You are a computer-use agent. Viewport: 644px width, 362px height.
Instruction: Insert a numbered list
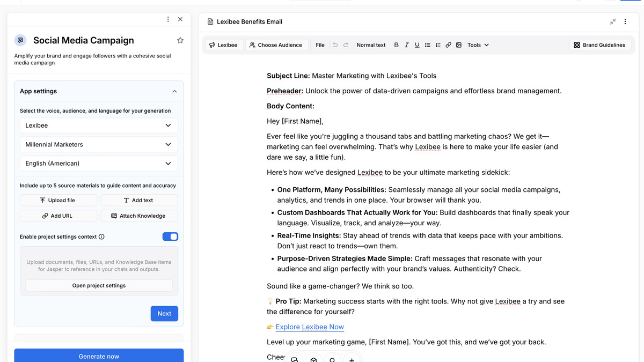(437, 45)
